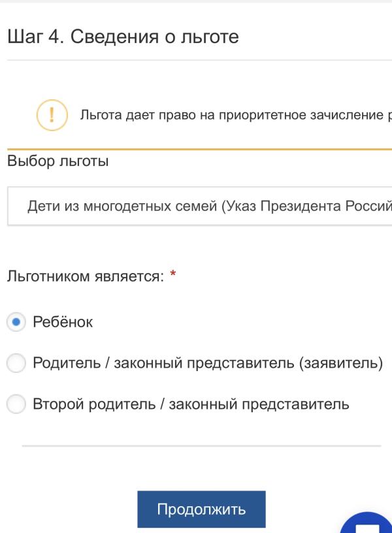392x533 pixels.
Task: Click the Шаг 4. Сведения о льготе heading
Action: 123,37
